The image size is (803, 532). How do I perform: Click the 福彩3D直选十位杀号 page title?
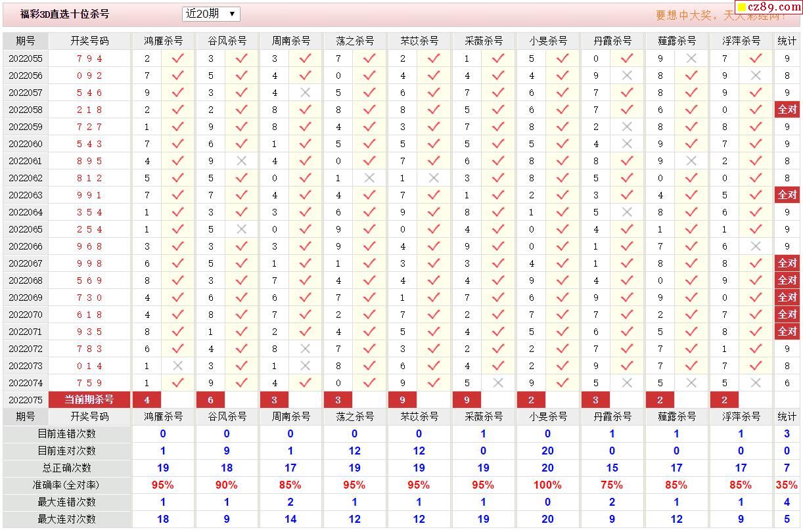pyautogui.click(x=64, y=14)
